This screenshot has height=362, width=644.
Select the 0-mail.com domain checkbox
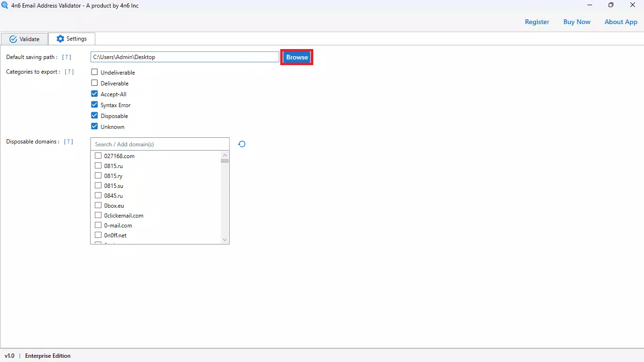click(x=98, y=225)
